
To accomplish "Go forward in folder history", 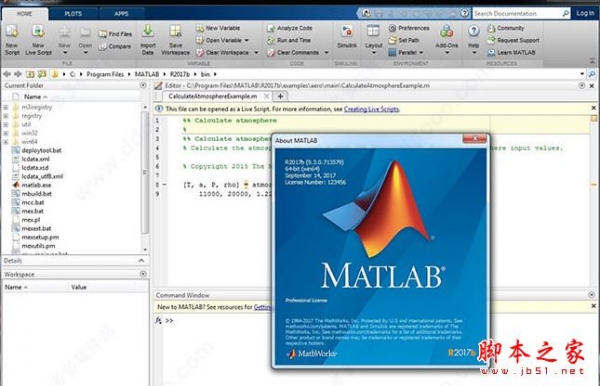I will [x=18, y=74].
